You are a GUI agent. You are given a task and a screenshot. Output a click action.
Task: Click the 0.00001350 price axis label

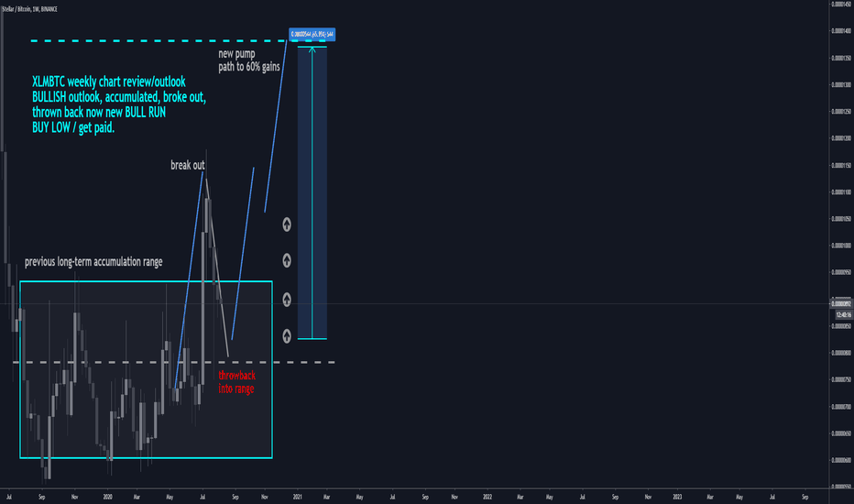[841, 58]
